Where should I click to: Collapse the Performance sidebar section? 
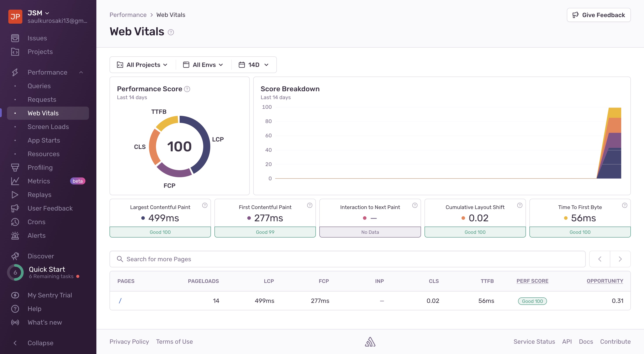(x=81, y=72)
